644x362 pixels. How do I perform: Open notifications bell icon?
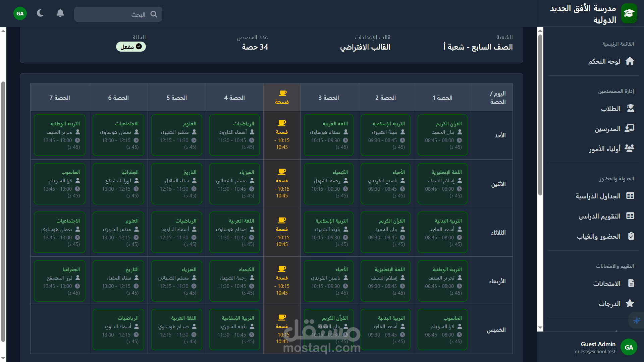coord(60,13)
